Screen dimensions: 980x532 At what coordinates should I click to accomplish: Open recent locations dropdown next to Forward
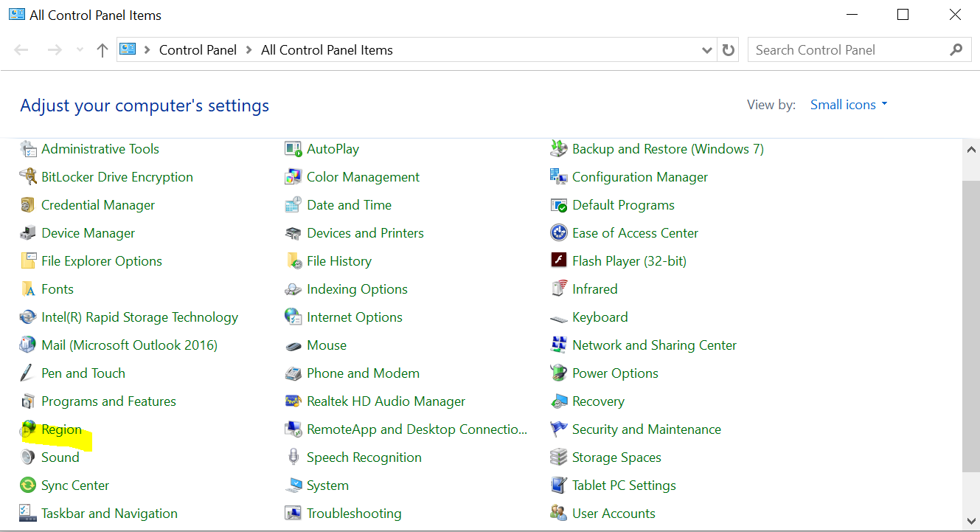point(80,50)
